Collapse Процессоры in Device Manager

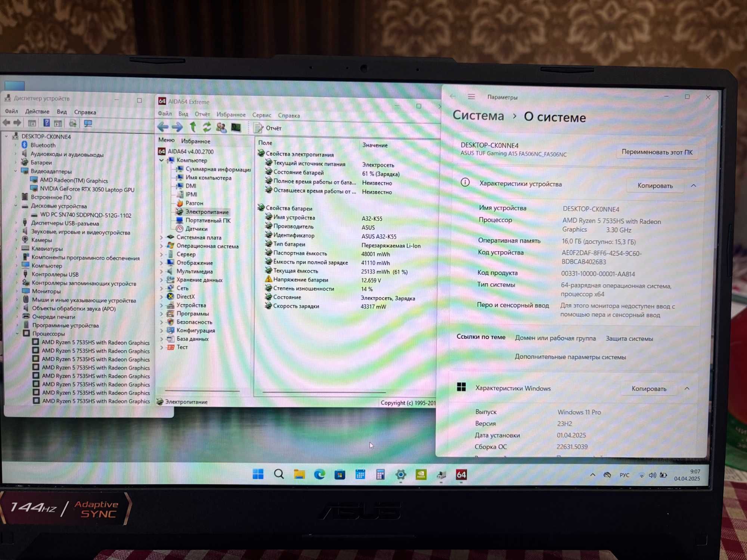tap(17, 333)
